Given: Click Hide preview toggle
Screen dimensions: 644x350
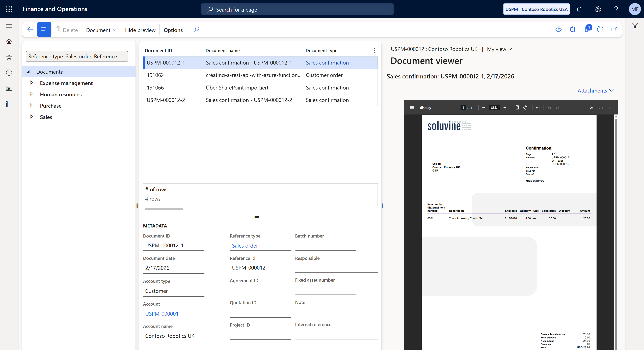Looking at the screenshot, I should click(x=140, y=30).
